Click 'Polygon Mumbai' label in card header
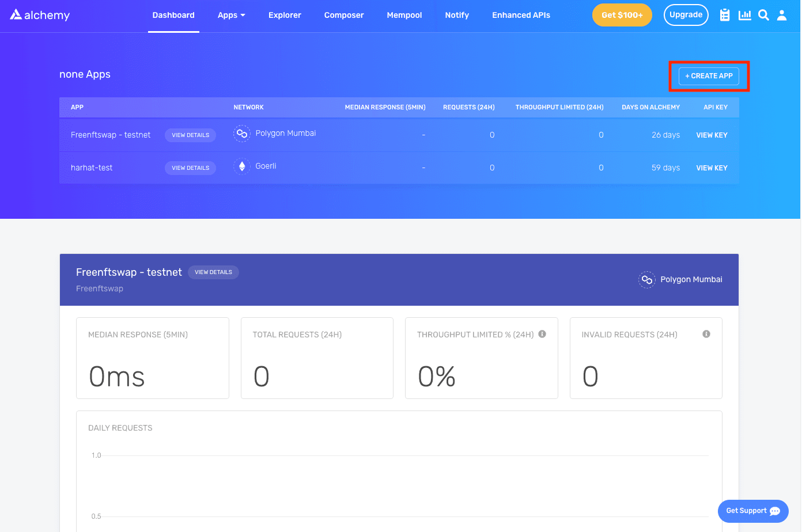Screen dimensions: 802x532 [x=691, y=279]
